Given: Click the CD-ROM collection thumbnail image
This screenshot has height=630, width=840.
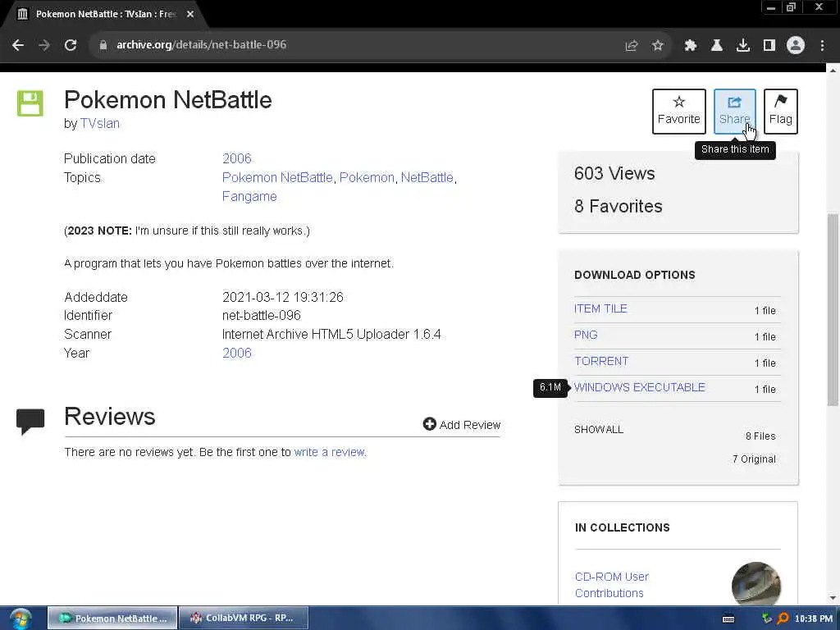Looking at the screenshot, I should 756,584.
